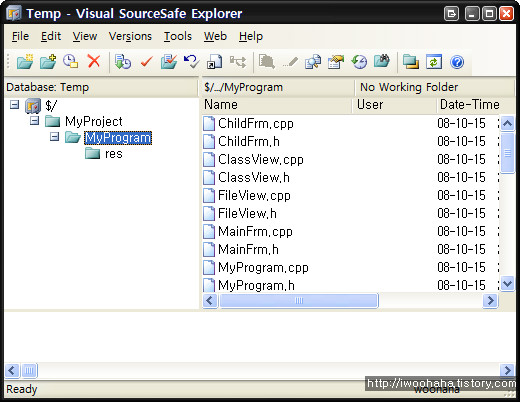520x402 pixels.
Task: Click the Add Files folder-plus icon
Action: pos(48,62)
